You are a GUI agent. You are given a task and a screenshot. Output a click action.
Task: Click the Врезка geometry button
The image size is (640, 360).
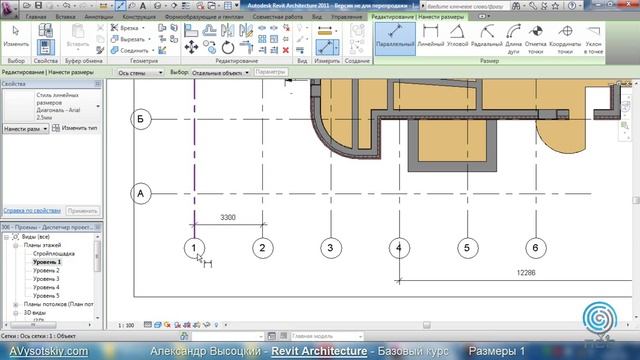pyautogui.click(x=128, y=28)
